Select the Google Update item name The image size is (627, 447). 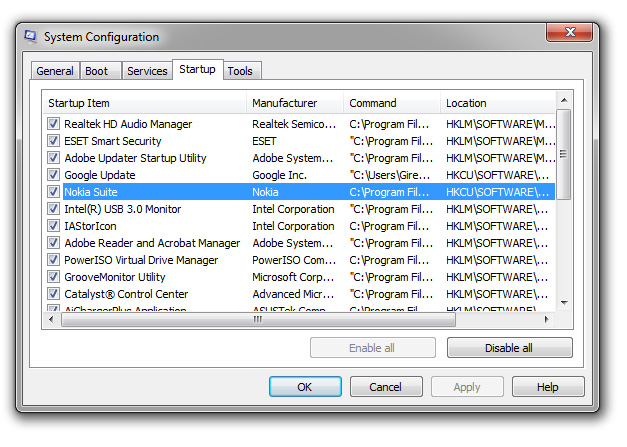100,175
